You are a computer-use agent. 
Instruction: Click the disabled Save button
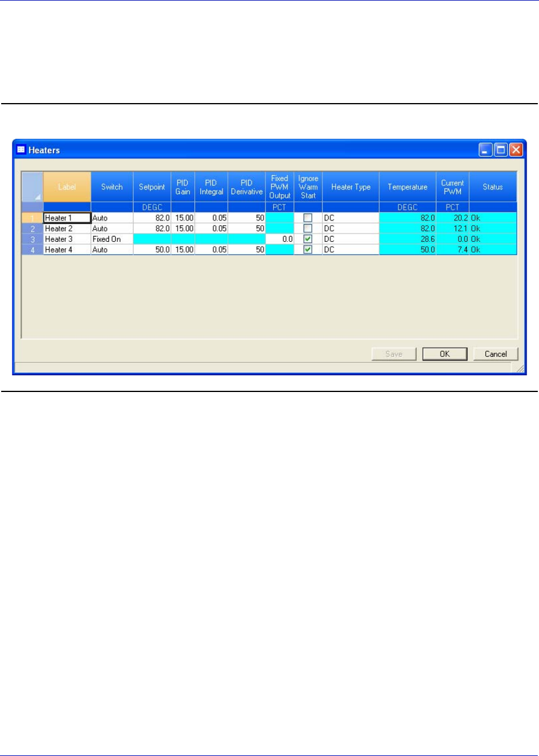[393, 354]
